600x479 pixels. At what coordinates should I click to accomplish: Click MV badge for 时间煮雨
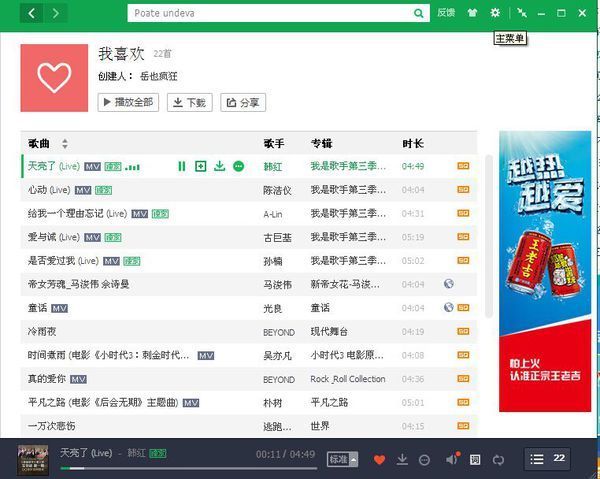click(x=206, y=356)
